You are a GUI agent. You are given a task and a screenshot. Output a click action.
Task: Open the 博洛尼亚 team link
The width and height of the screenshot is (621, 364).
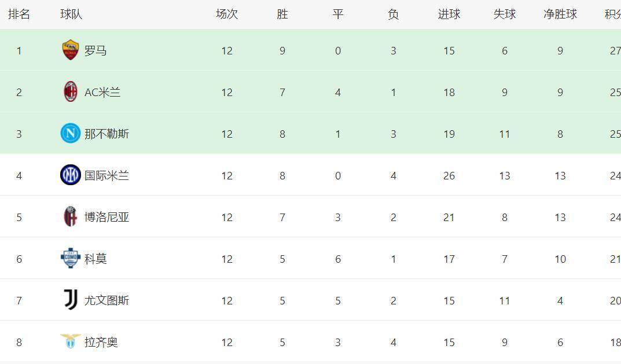point(106,218)
